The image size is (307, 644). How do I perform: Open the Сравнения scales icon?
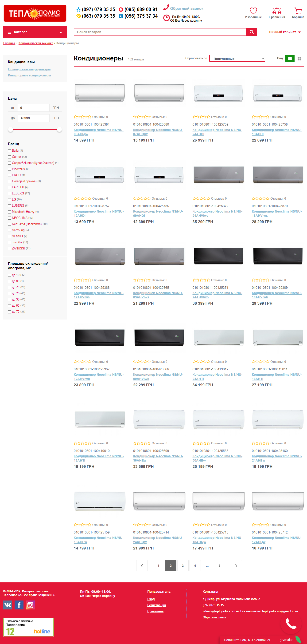pos(277,11)
